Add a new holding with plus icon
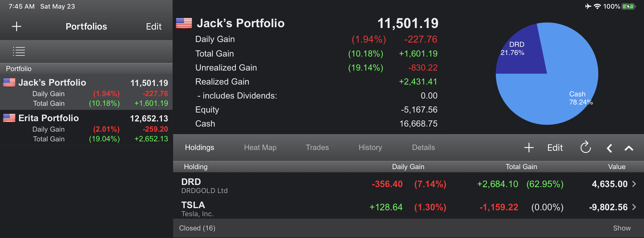Screen dimensions: 644x238 click(529, 148)
